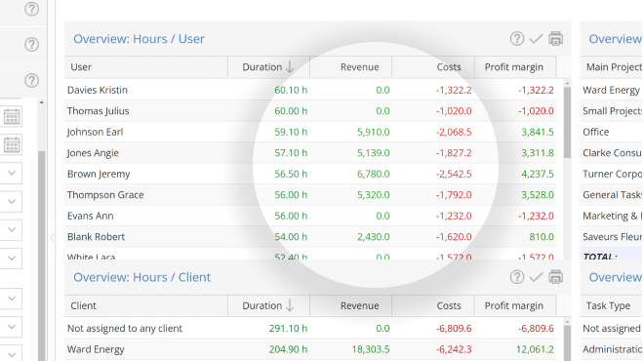Viewport: 644px width, 361px height.
Task: Click duration 291.10 h
Action: coord(288,328)
